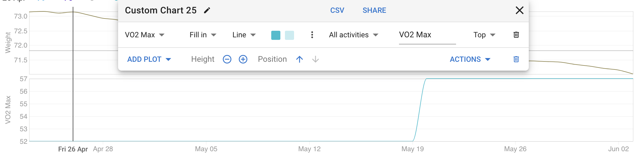The image size is (644, 160).
Task: Open the All activities filter dropdown
Action: click(353, 35)
